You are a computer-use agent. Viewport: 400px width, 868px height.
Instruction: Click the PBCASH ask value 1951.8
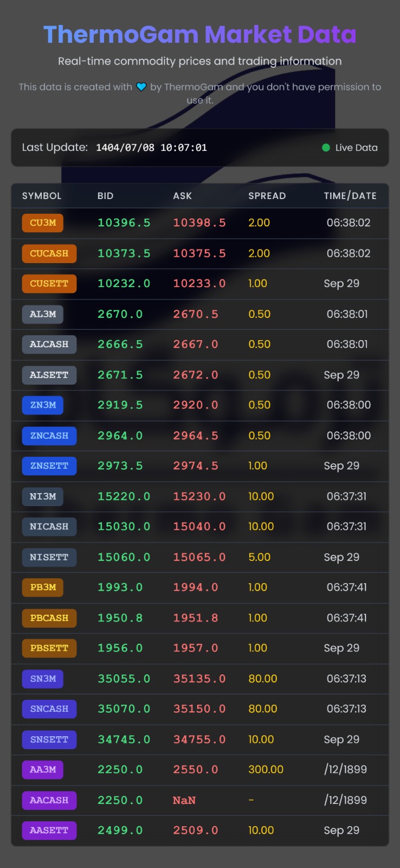tap(196, 618)
